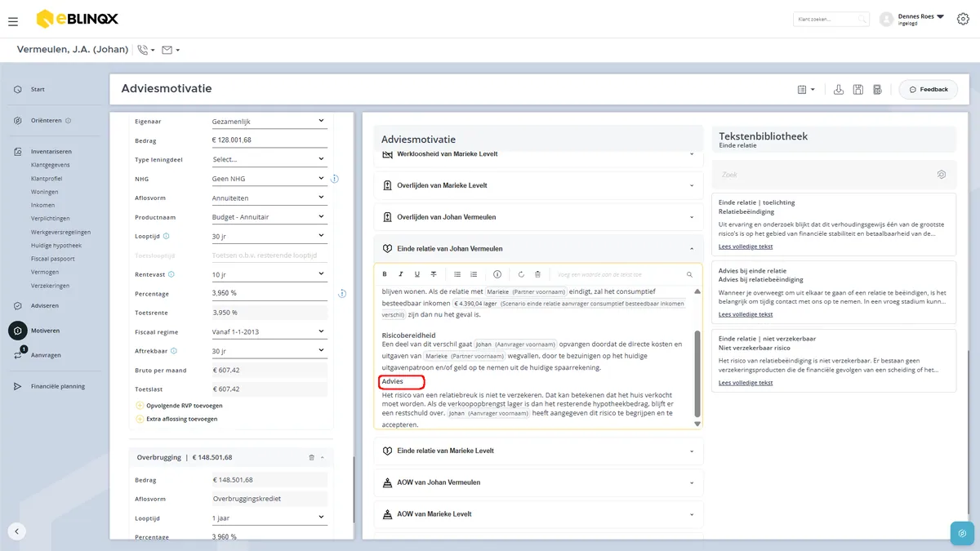The width and height of the screenshot is (980, 551).
Task: Open Klantprofiel under Inventariseren
Action: [x=47, y=178]
